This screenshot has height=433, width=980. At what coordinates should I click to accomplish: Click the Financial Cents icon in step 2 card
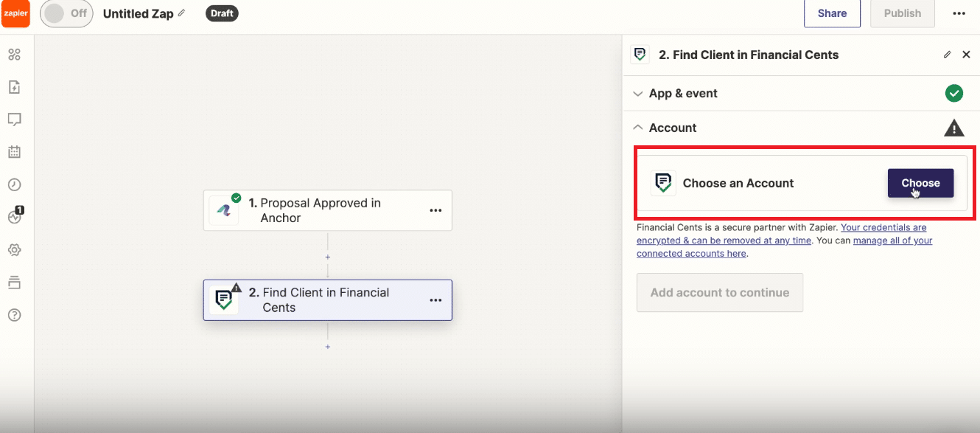(x=223, y=300)
